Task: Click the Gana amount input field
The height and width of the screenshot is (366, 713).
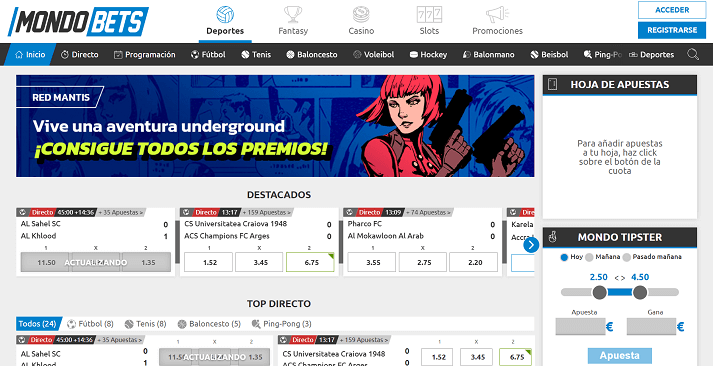Action: (x=651, y=326)
